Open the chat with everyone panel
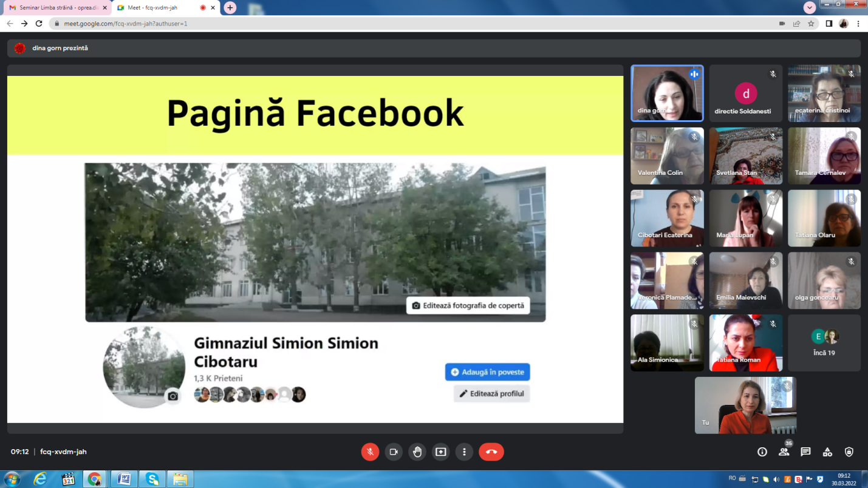 point(805,452)
